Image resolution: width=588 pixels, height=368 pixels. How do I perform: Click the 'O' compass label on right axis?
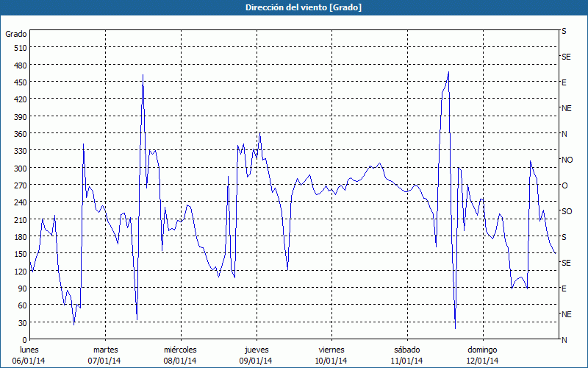564,185
